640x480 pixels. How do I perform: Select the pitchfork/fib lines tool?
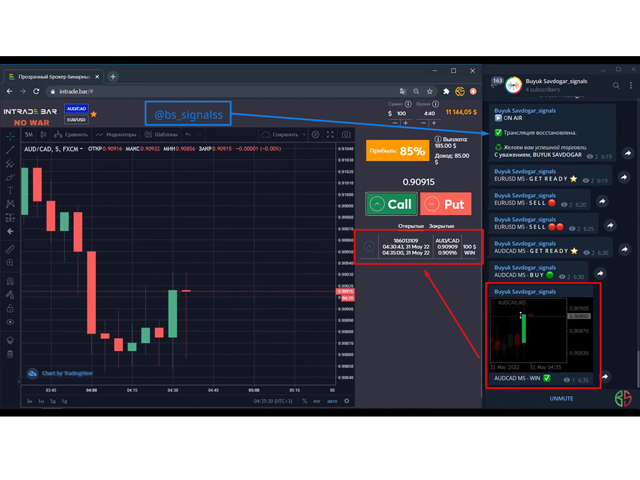(10, 164)
